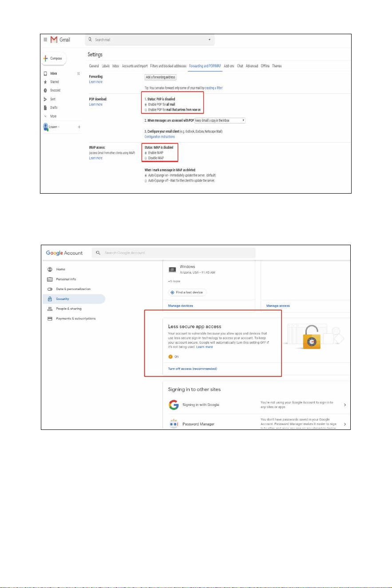Select Enable POP for all mail

146,104
